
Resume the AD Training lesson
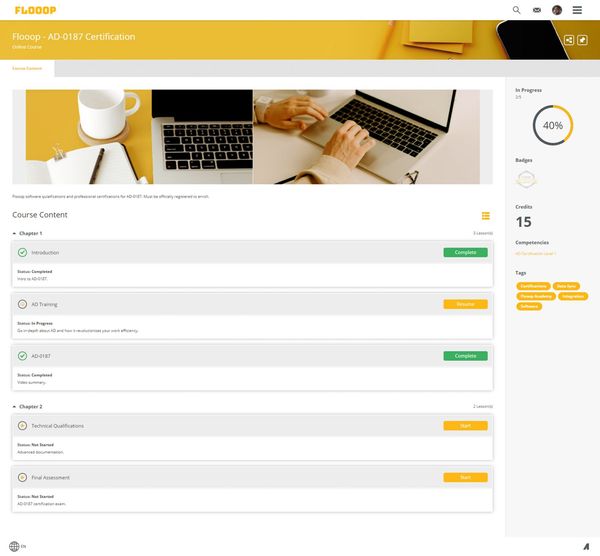[x=465, y=304]
